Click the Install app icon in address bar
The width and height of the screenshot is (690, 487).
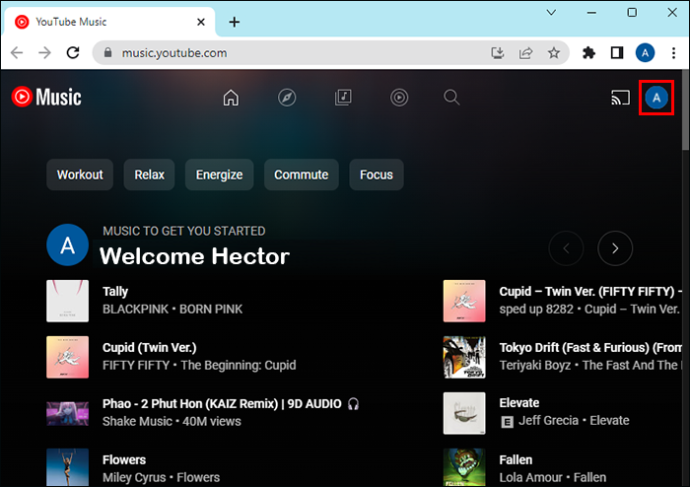coord(497,53)
